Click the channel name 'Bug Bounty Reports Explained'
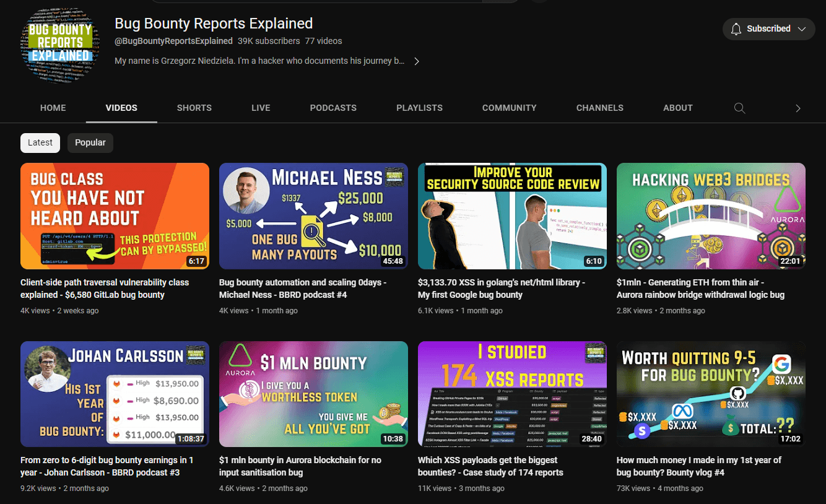826x504 pixels. tap(214, 24)
